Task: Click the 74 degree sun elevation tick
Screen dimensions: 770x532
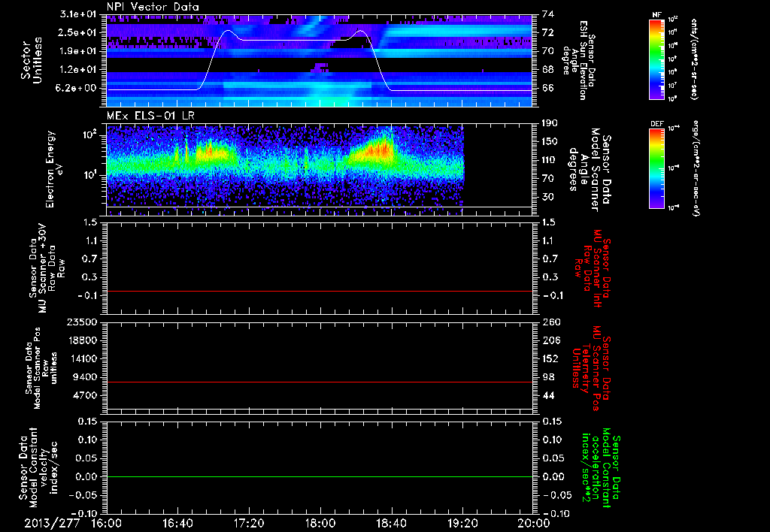Action: tap(547, 14)
